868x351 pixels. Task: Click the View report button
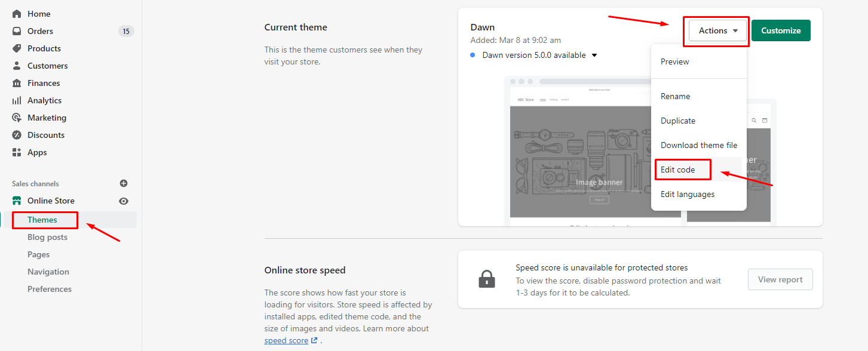pos(780,279)
